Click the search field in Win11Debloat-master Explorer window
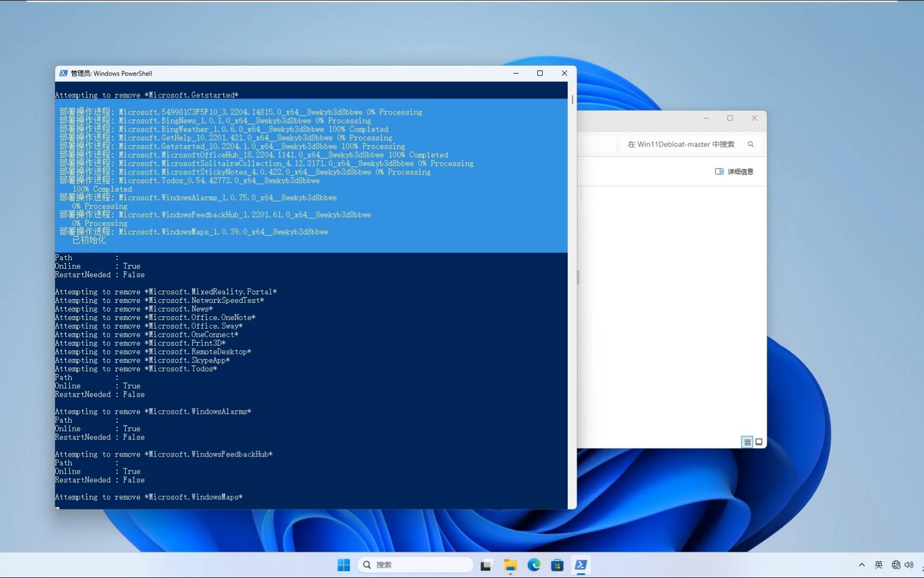The width and height of the screenshot is (924, 578). click(x=690, y=144)
